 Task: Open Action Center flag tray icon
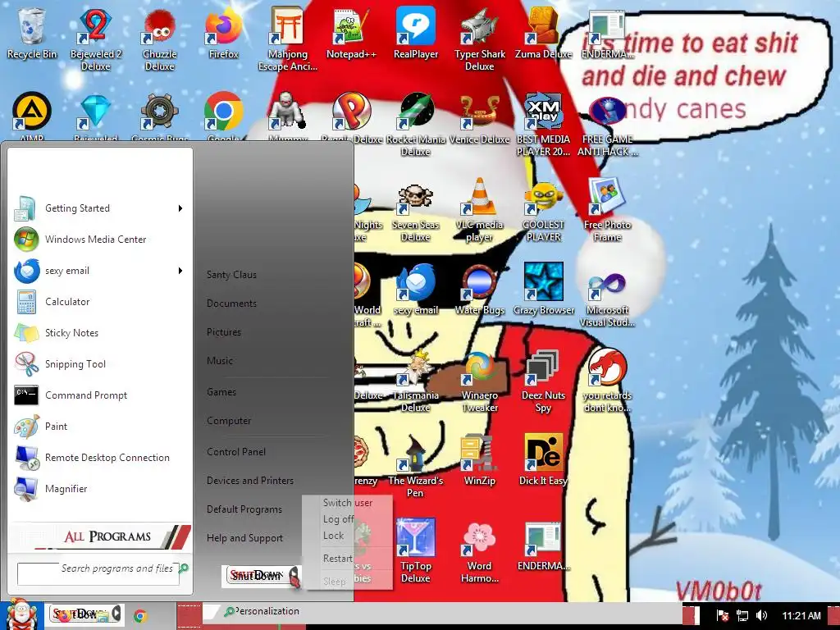click(723, 615)
